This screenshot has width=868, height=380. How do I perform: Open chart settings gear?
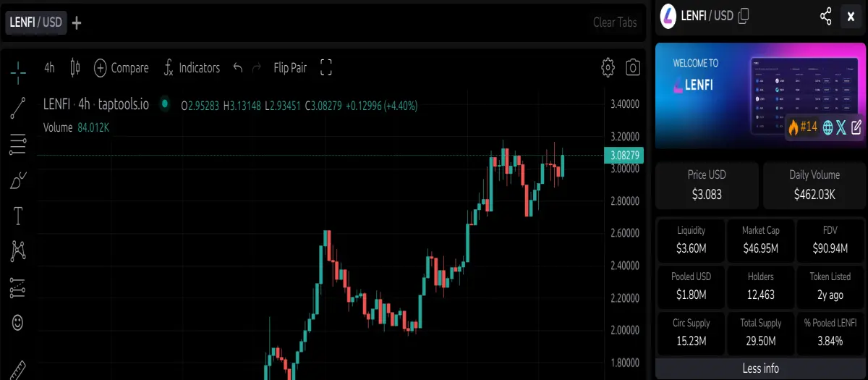click(x=608, y=68)
